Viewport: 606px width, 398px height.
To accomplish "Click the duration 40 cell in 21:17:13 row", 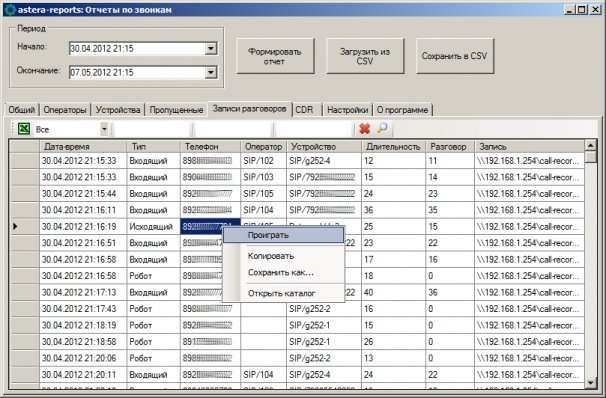I will pos(393,293).
